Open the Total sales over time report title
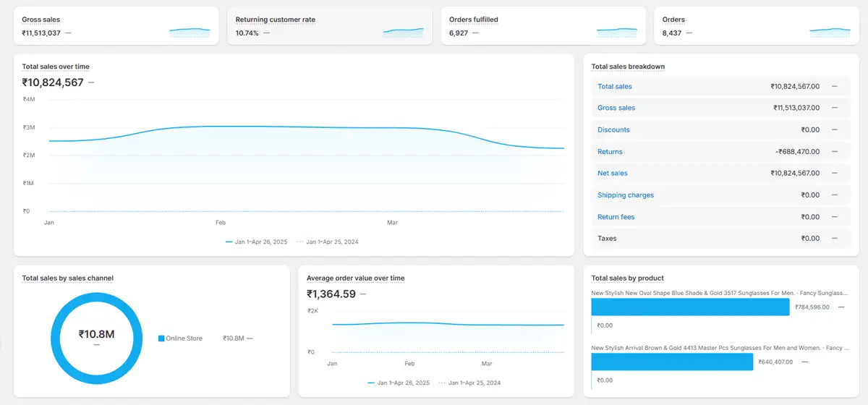The width and height of the screenshot is (868, 405). [56, 67]
